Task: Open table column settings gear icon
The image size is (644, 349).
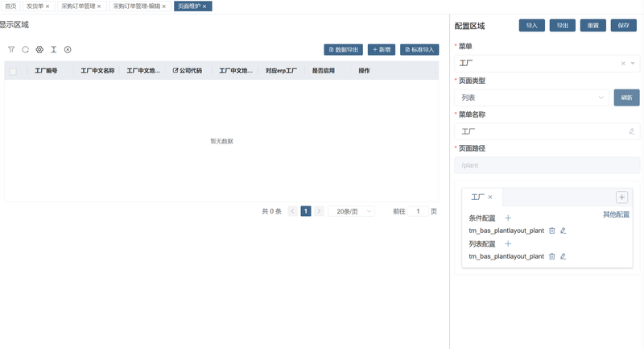Action: [39, 49]
